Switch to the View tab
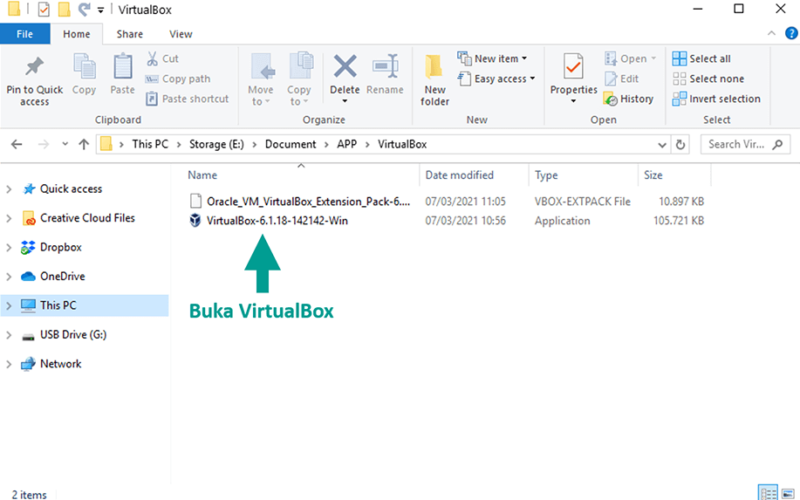 click(x=181, y=34)
